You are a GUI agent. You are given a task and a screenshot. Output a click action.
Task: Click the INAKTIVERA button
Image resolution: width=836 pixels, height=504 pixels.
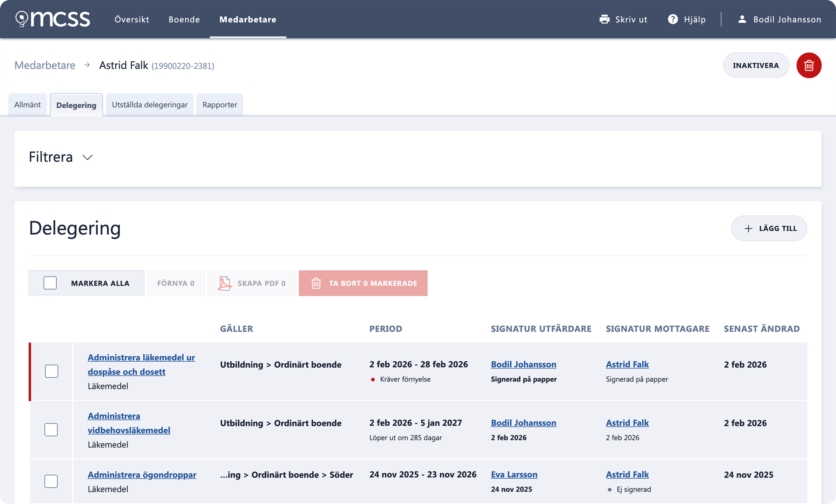coord(756,65)
